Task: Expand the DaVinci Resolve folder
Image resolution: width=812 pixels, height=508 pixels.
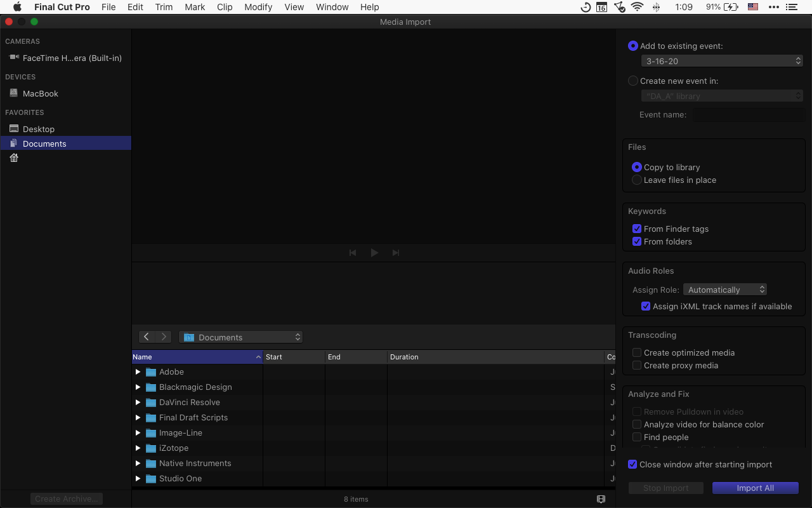Action: (138, 403)
